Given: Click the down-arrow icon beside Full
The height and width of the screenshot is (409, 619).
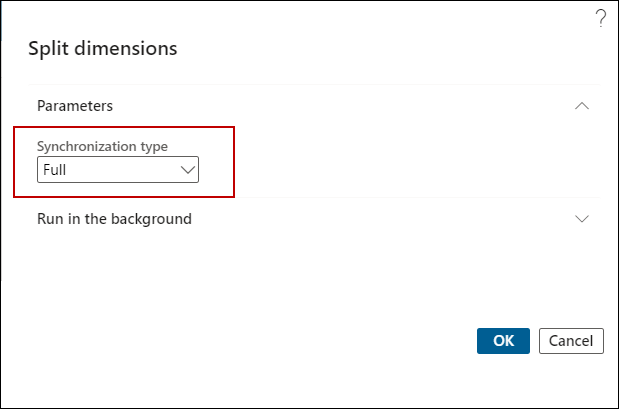Looking at the screenshot, I should [x=188, y=170].
